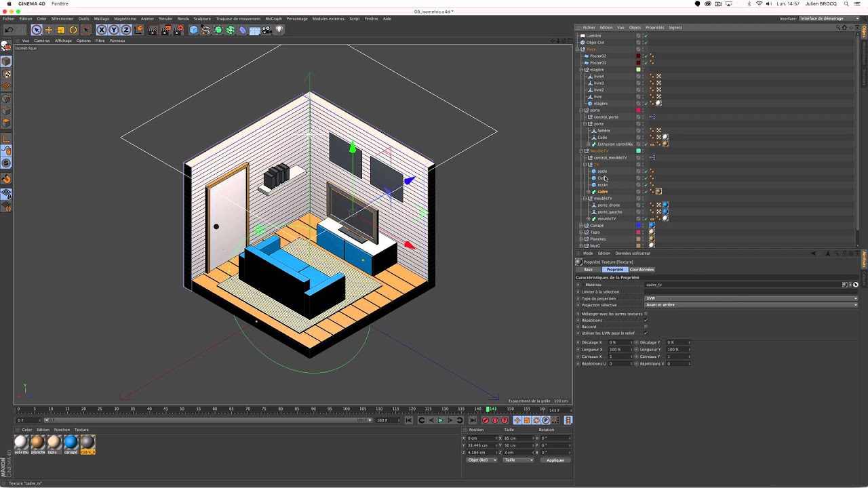Select the cadre object in tree
The image size is (868, 488).
602,192
